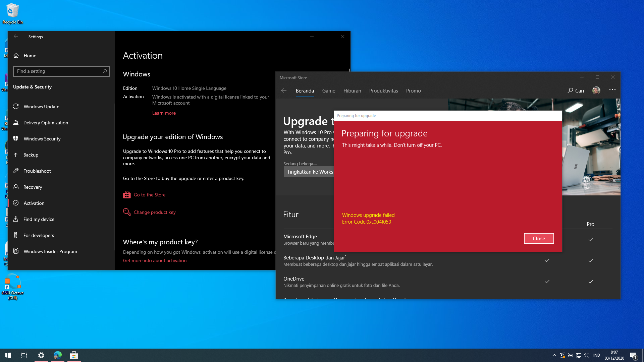
Task: Click Windows upgrade failed error text
Action: click(x=368, y=215)
